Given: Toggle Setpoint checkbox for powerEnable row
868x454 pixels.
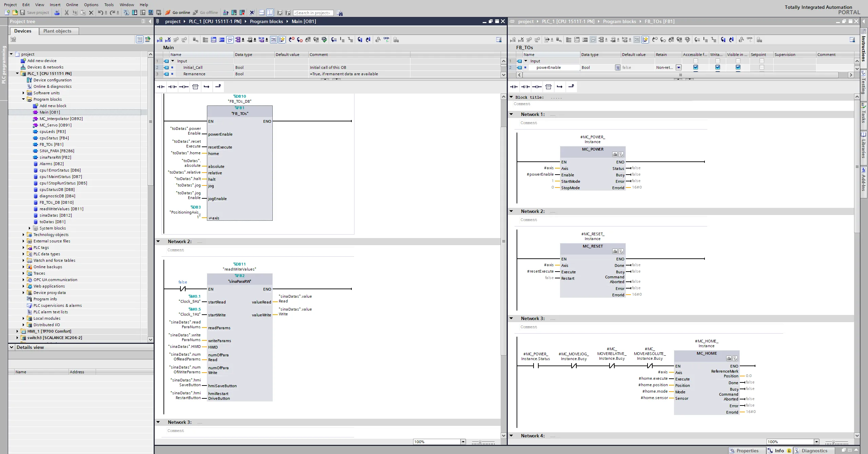Looking at the screenshot, I should click(x=762, y=67).
